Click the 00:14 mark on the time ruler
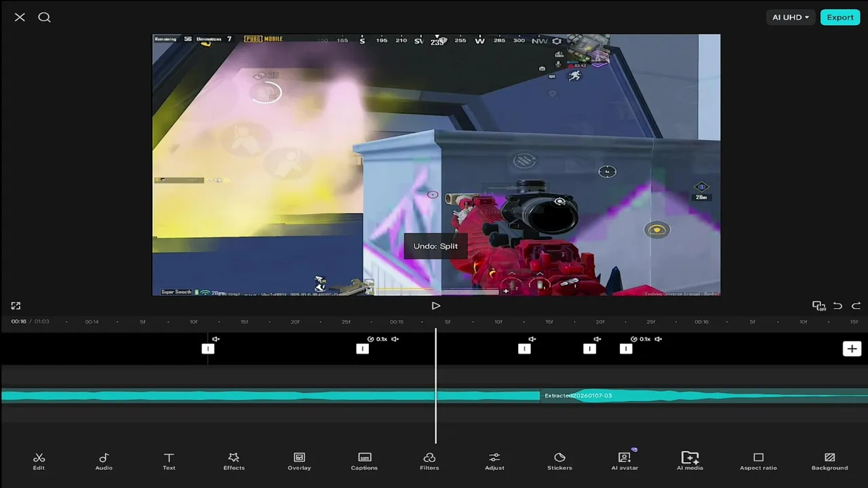The image size is (868, 488). pyautogui.click(x=92, y=322)
